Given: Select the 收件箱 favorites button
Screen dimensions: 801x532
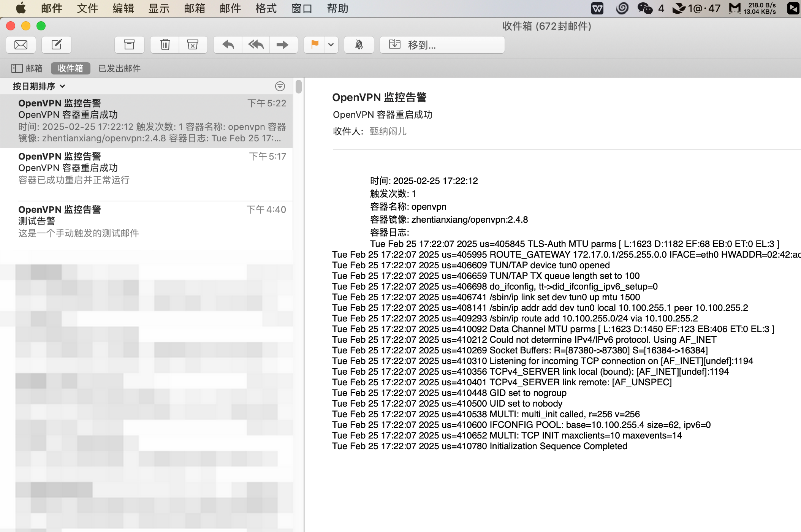Looking at the screenshot, I should [x=70, y=68].
